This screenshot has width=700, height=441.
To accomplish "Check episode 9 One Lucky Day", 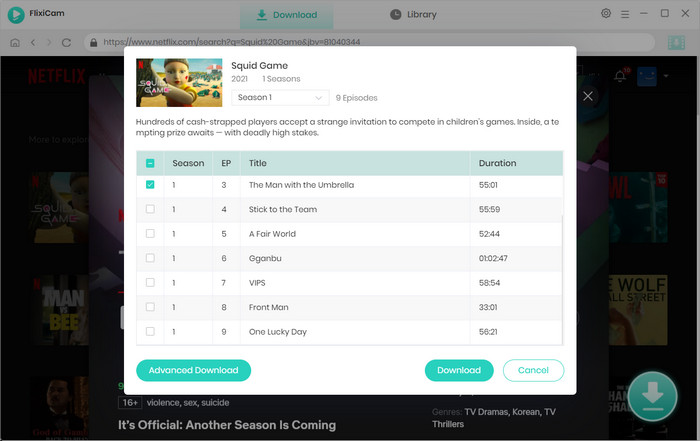I will click(x=150, y=332).
